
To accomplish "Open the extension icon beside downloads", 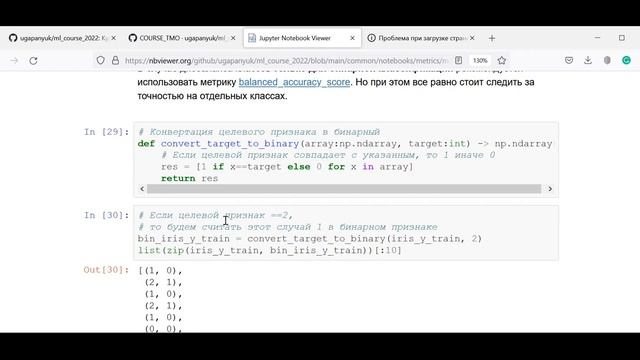I will point(607,60).
